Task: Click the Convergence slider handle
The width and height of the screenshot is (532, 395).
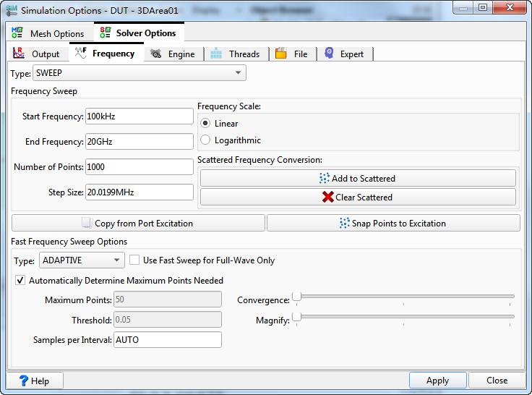Action: point(296,297)
